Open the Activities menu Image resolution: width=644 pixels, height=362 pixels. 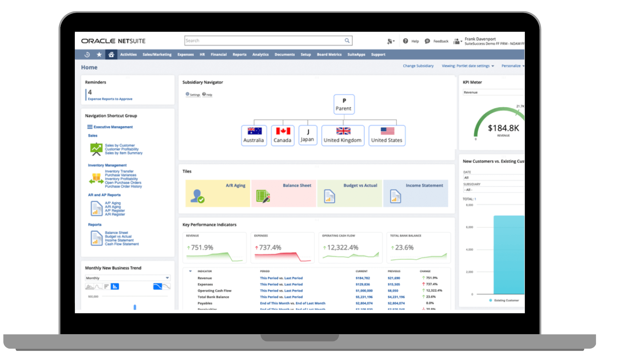tap(128, 55)
